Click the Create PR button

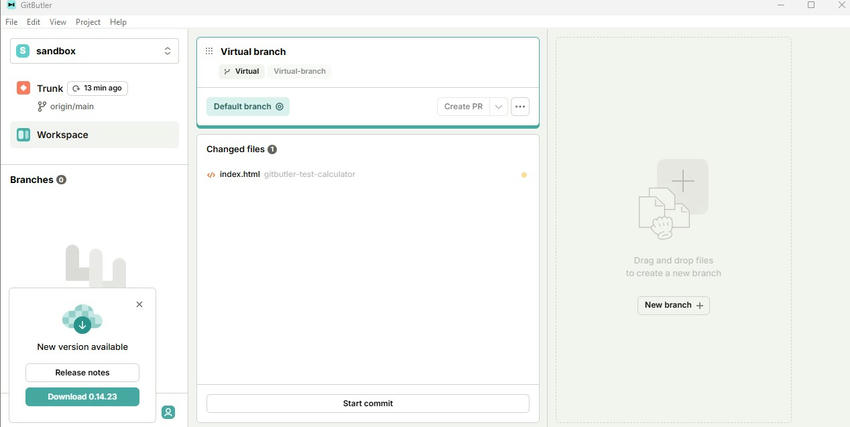click(x=463, y=107)
